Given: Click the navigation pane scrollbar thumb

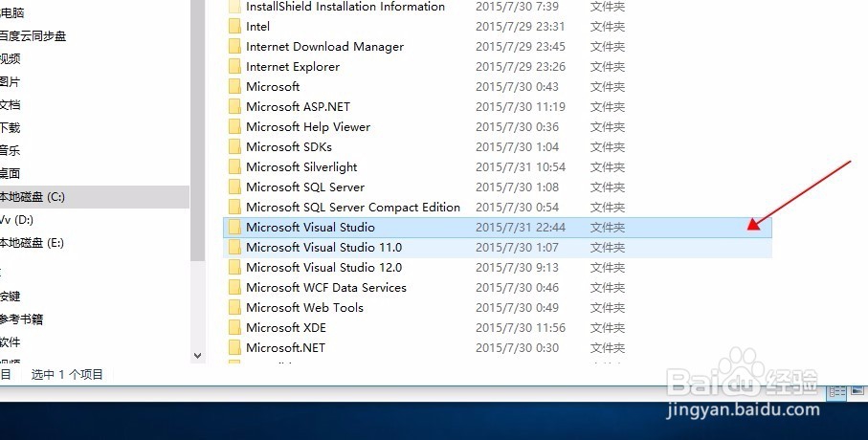Looking at the screenshot, I should (198, 131).
